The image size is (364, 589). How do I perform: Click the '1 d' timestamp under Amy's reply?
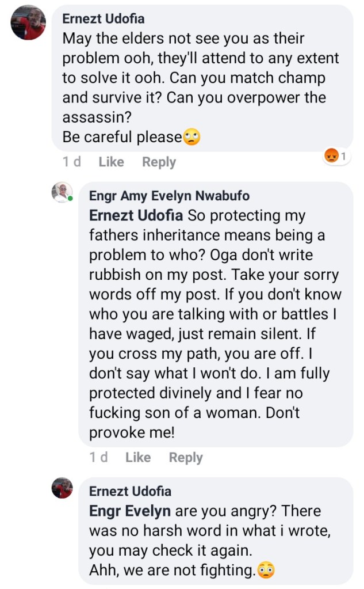[x=98, y=458]
